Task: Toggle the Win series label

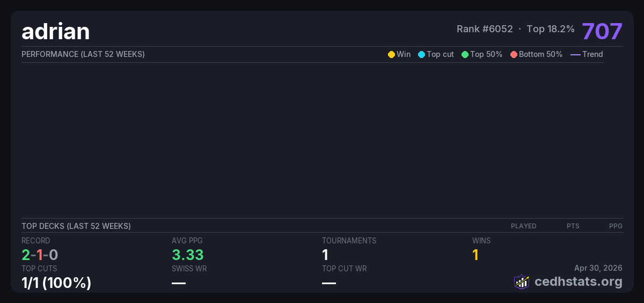Action: click(404, 54)
